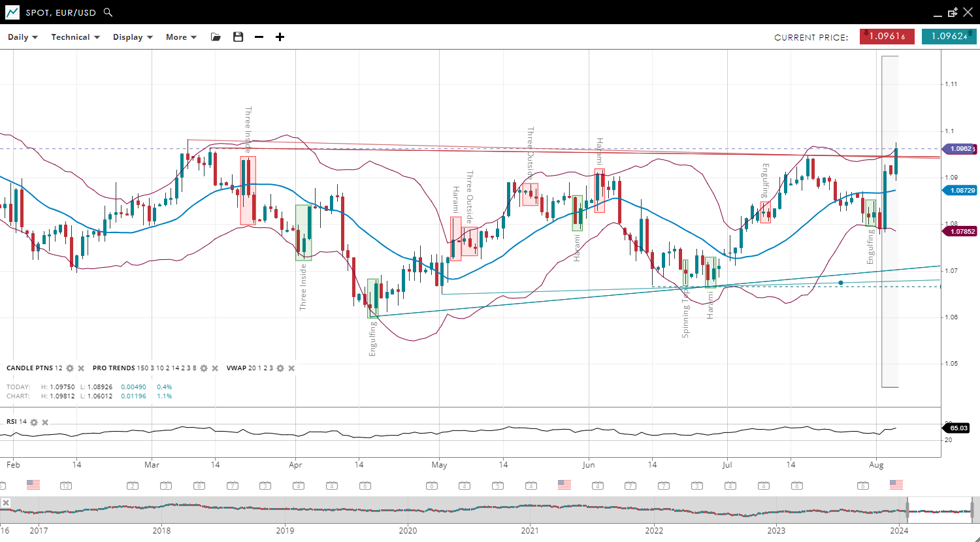
Task: Open the symbol search magnifier icon
Action: [108, 12]
